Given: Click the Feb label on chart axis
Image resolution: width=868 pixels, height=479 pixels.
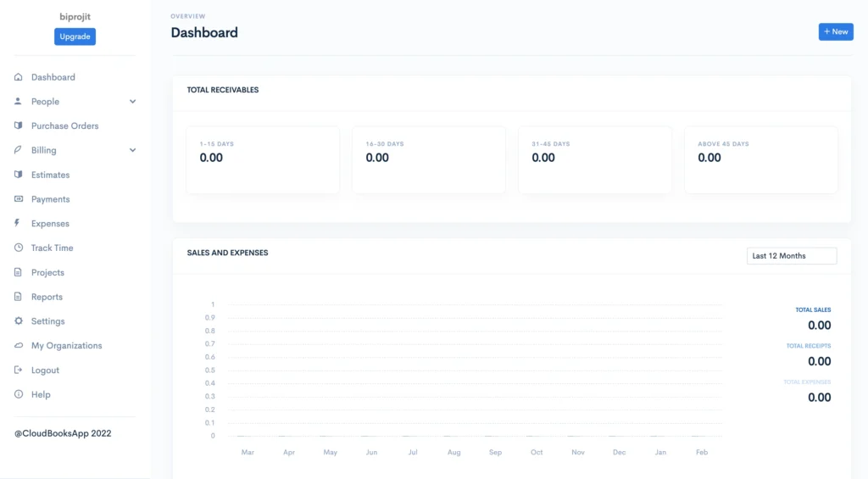Looking at the screenshot, I should pyautogui.click(x=702, y=453).
